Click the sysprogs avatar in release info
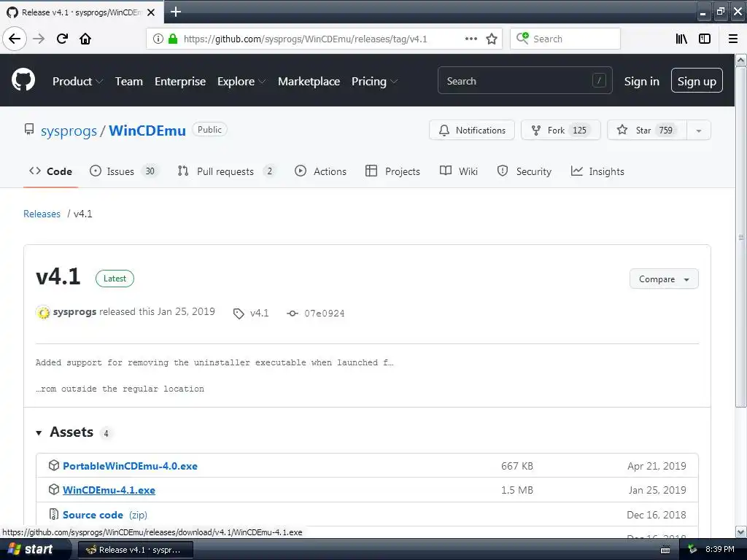Image resolution: width=747 pixels, height=560 pixels. click(x=43, y=312)
